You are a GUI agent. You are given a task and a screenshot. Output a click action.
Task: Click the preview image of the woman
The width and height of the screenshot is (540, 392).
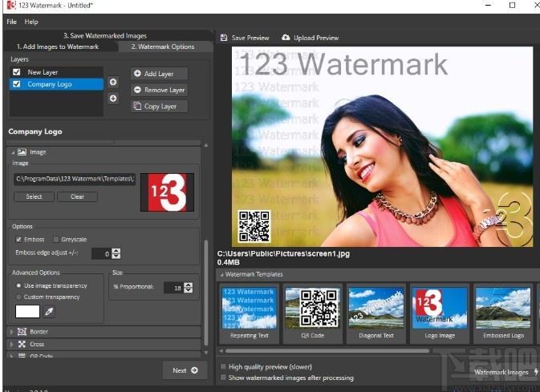(x=382, y=147)
